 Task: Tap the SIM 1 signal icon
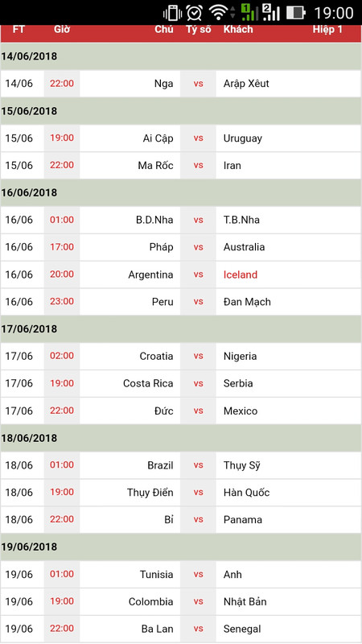tap(249, 12)
